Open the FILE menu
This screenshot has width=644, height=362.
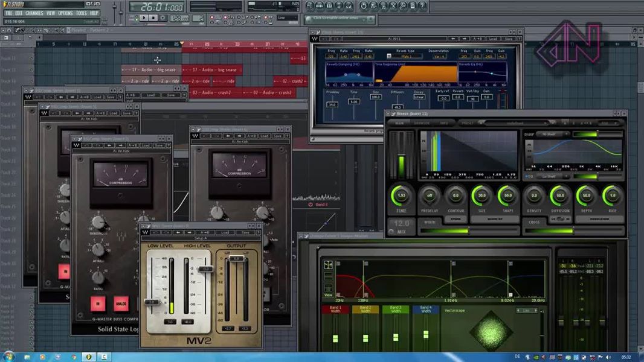[x=8, y=13]
